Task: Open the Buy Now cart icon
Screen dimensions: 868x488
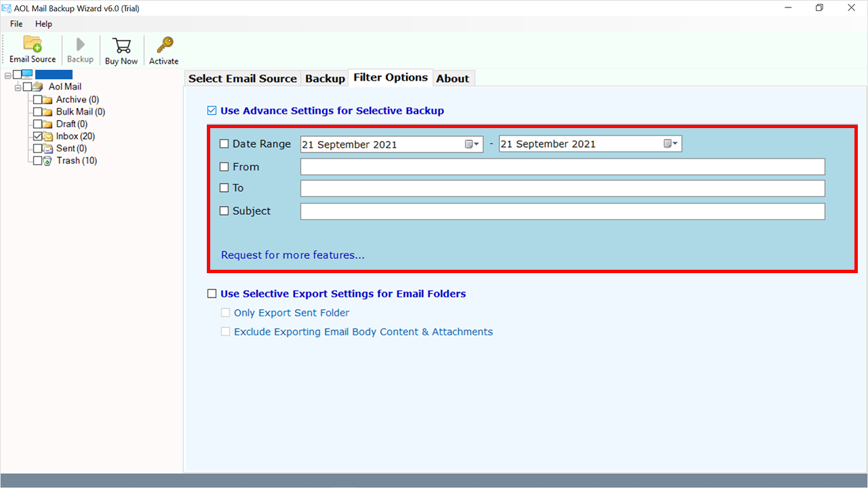Action: pyautogui.click(x=121, y=45)
